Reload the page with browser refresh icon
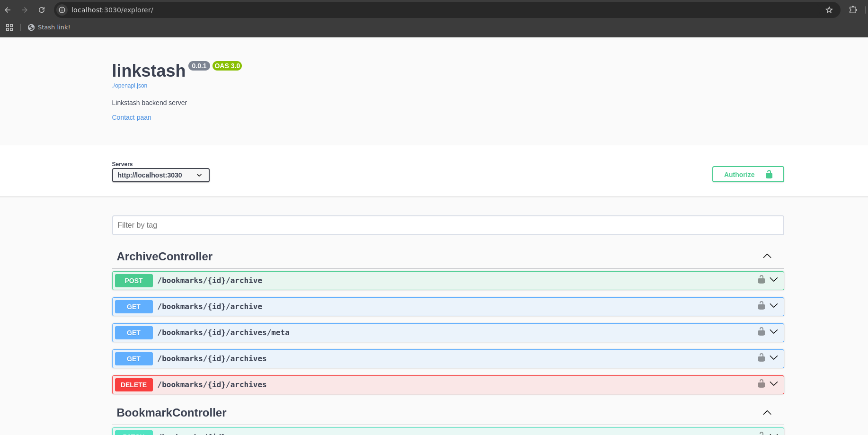868x435 pixels. 42,10
